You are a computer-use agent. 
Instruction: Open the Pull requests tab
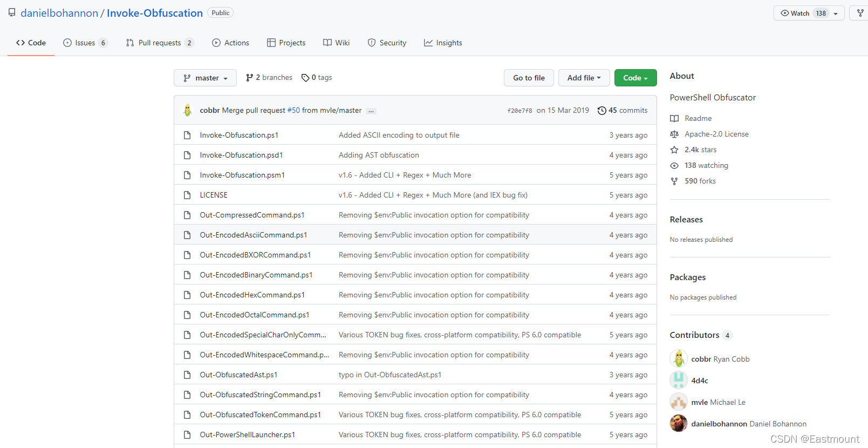(x=160, y=43)
